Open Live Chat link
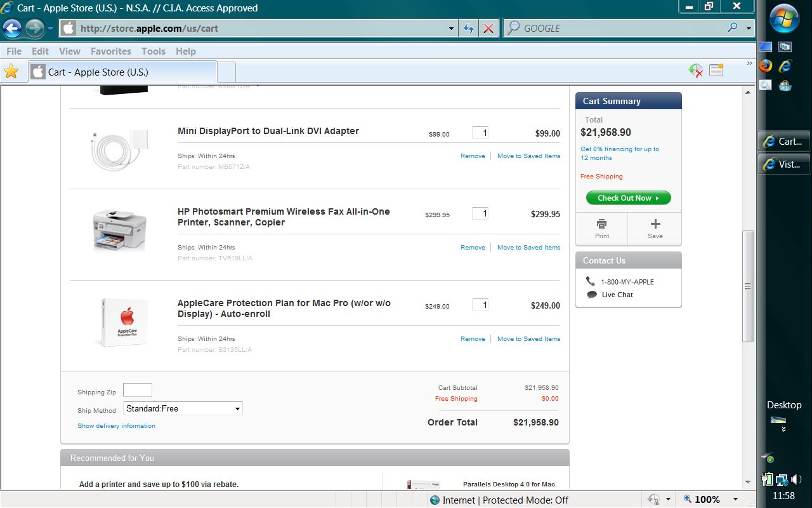The width and height of the screenshot is (812, 508). click(x=617, y=295)
